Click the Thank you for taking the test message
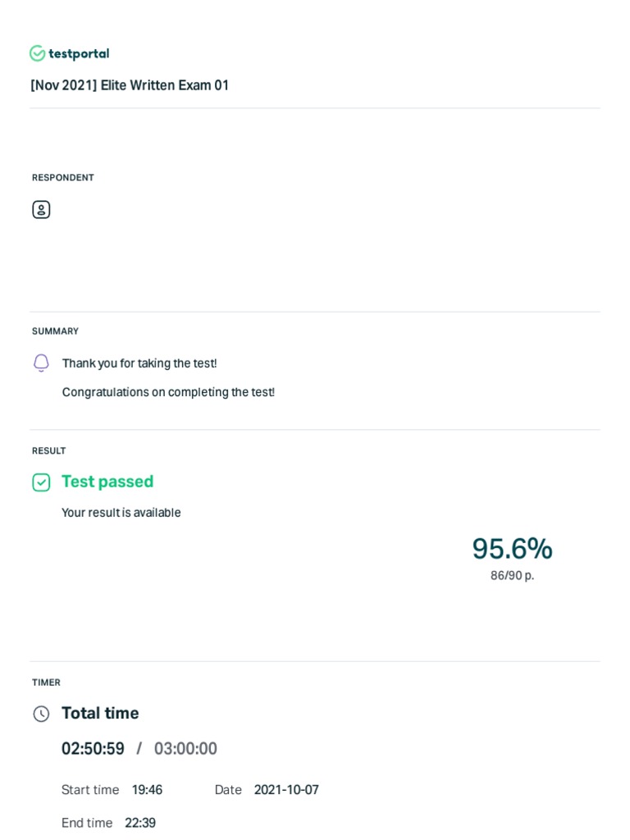 tap(139, 363)
